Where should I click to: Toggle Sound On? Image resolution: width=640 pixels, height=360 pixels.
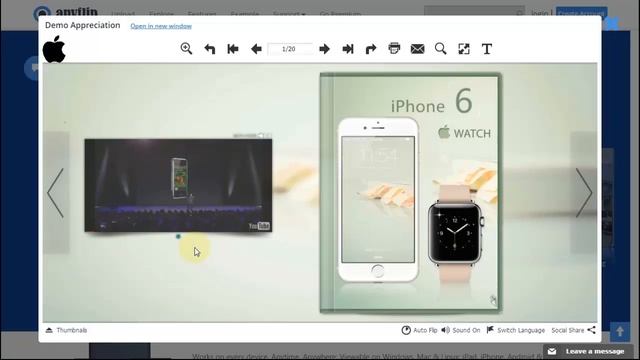(461, 330)
